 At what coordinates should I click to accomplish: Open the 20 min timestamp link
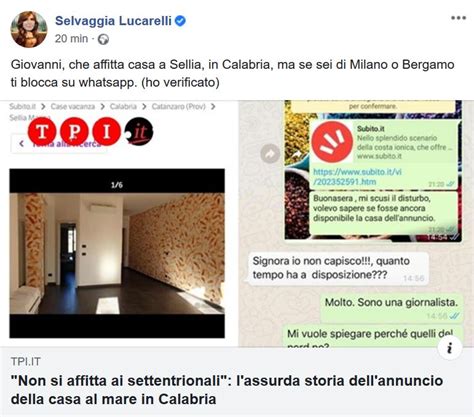point(71,39)
